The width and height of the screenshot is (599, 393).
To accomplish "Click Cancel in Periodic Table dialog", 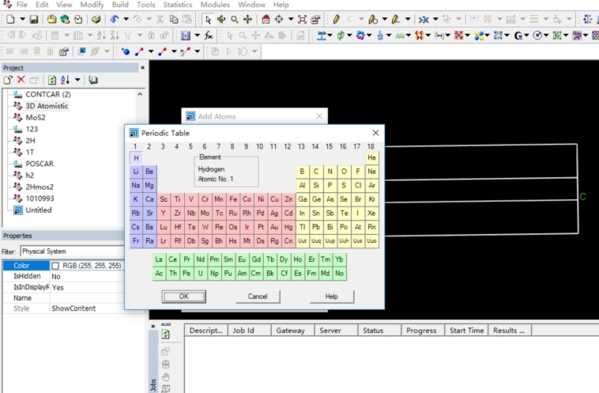I will [258, 296].
